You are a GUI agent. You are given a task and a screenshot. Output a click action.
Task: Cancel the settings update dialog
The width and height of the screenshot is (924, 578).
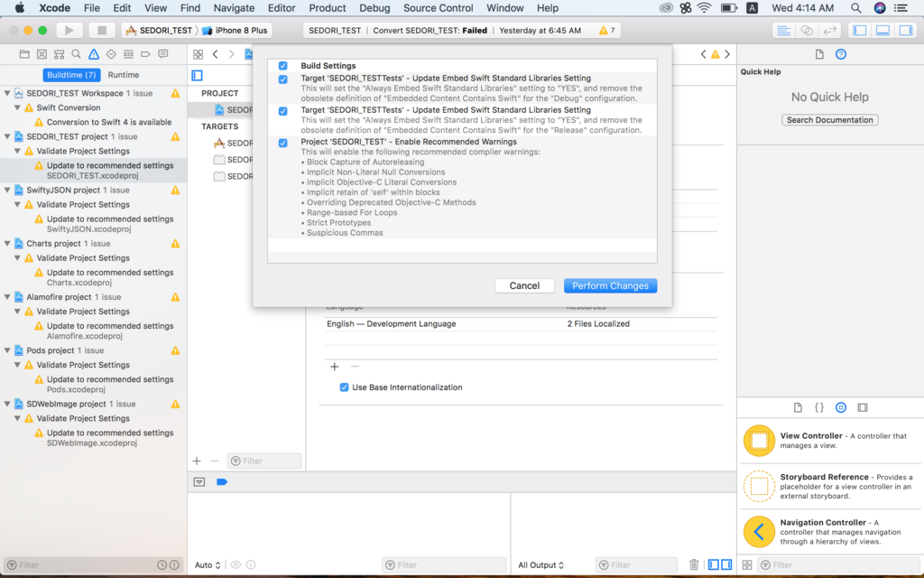point(524,285)
